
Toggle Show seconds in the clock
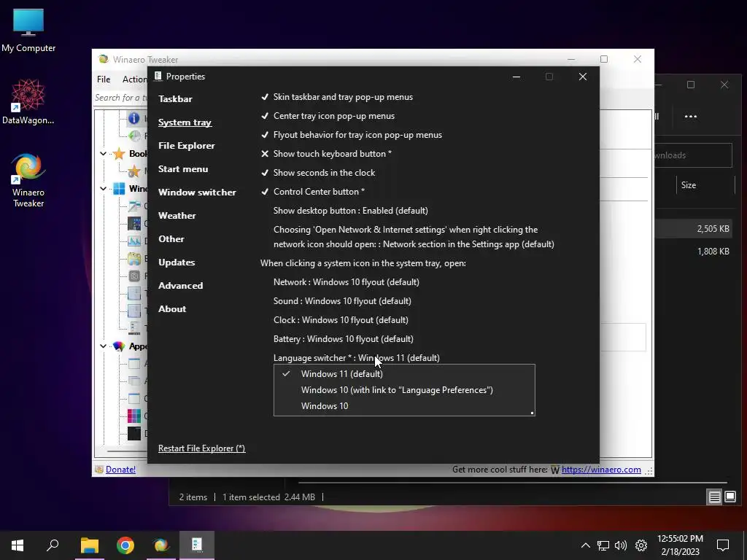317,173
